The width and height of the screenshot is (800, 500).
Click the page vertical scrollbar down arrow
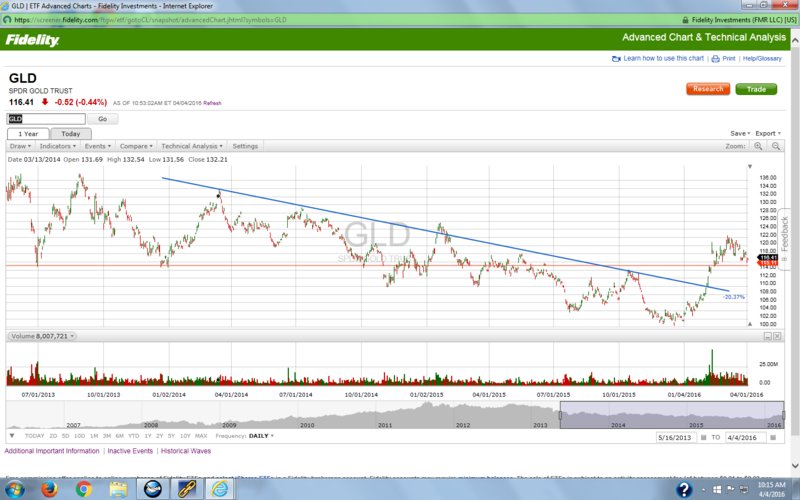click(x=795, y=466)
